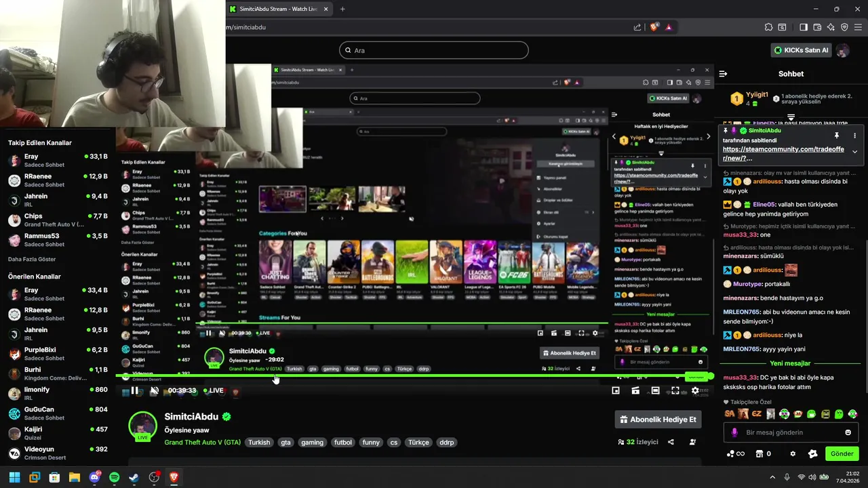Open a new browser tab
This screenshot has width=868, height=488.
[342, 9]
